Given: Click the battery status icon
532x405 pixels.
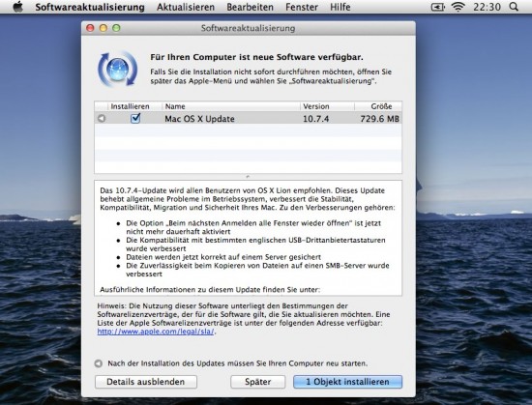Looking at the screenshot, I should (437, 7).
